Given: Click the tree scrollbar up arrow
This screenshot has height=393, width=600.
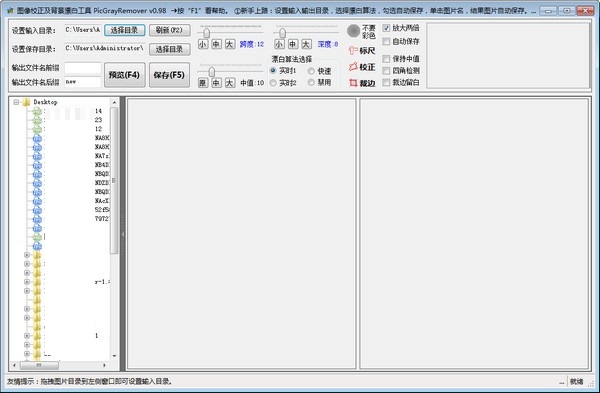Looking at the screenshot, I should [x=114, y=103].
